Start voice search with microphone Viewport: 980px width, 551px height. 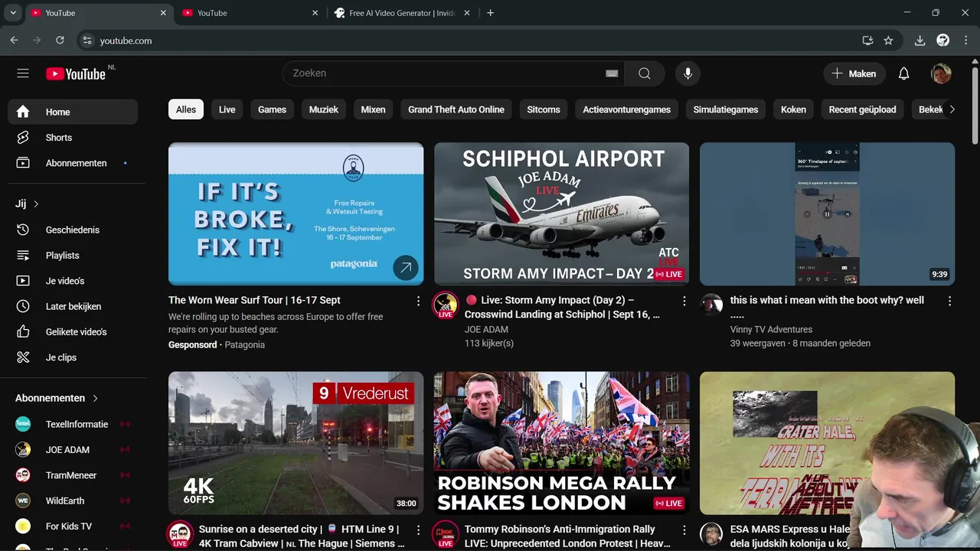point(688,73)
